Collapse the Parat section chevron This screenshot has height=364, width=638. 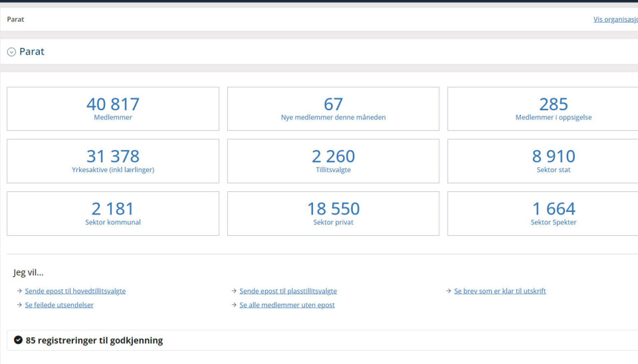(11, 52)
